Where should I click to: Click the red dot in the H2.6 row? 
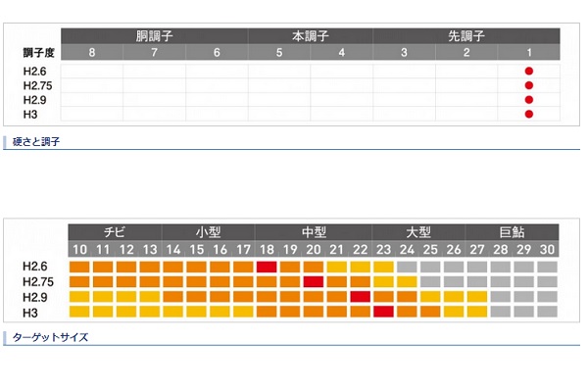(x=529, y=72)
